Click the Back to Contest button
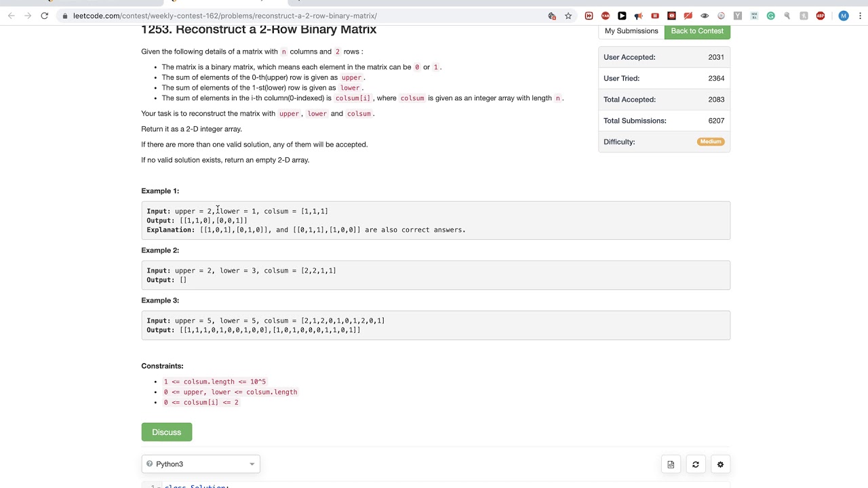This screenshot has height=488, width=868. [697, 31]
